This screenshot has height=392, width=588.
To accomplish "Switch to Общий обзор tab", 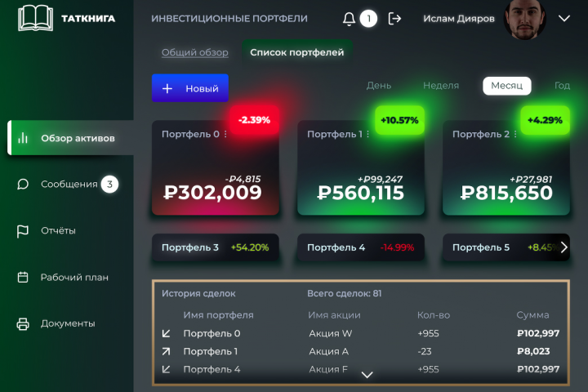I will [194, 52].
